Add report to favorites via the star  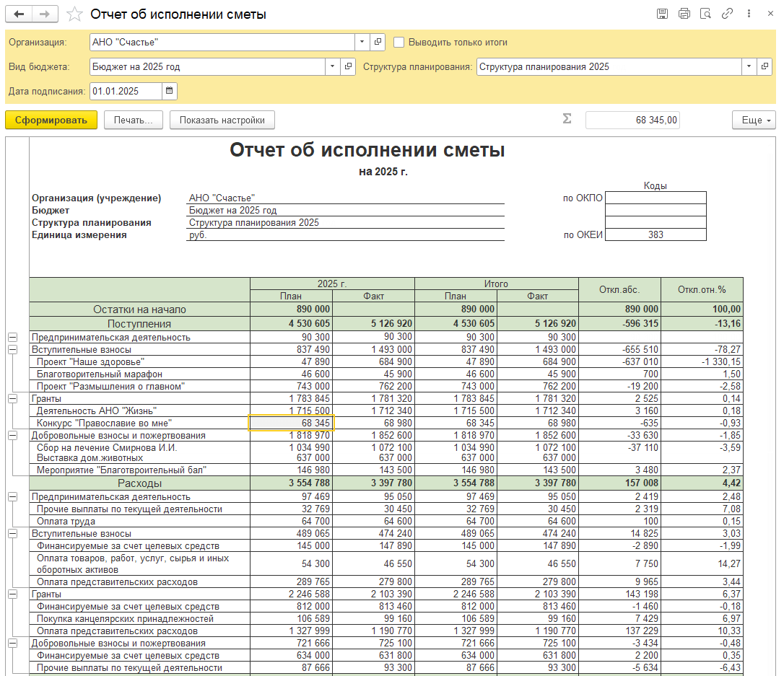coord(74,13)
